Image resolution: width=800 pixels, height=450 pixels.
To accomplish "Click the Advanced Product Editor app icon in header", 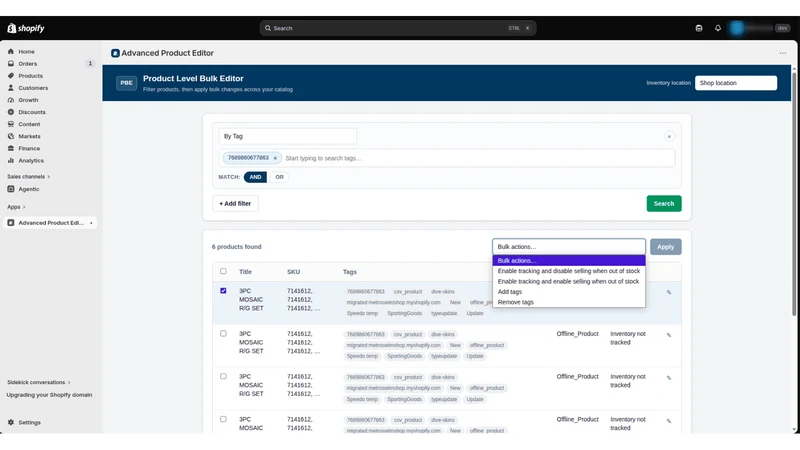I will click(115, 53).
